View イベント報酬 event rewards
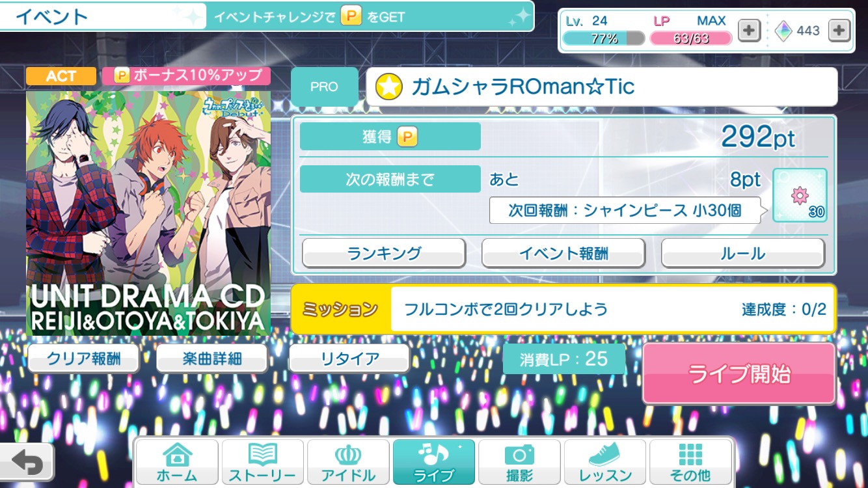The width and height of the screenshot is (868, 488). pyautogui.click(x=563, y=253)
